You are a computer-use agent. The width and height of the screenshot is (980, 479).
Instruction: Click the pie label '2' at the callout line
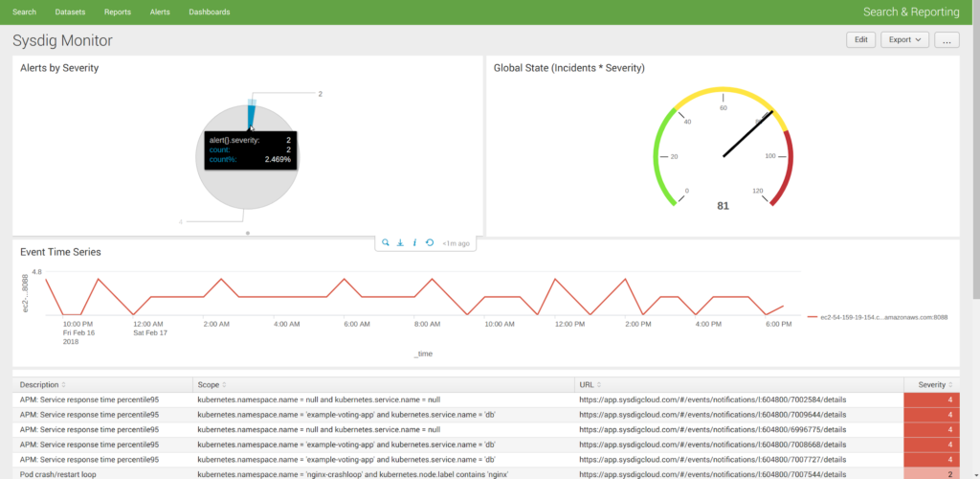pos(320,94)
